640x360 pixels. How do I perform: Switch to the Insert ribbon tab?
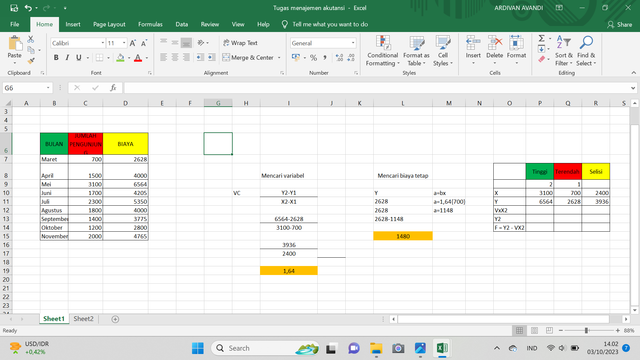(x=73, y=24)
